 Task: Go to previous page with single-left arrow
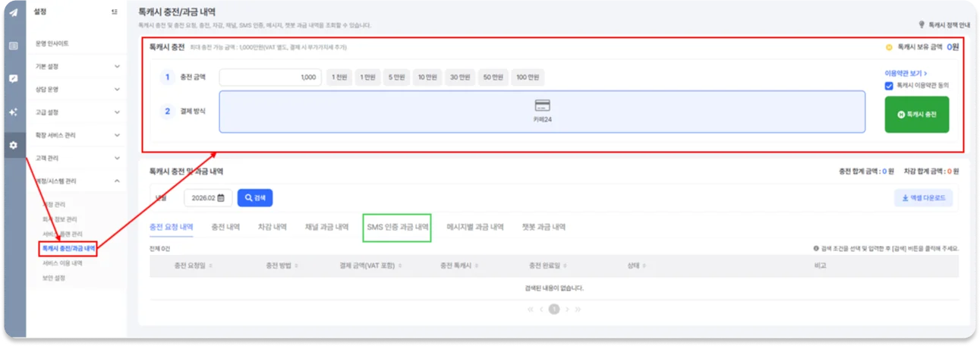[542, 309]
